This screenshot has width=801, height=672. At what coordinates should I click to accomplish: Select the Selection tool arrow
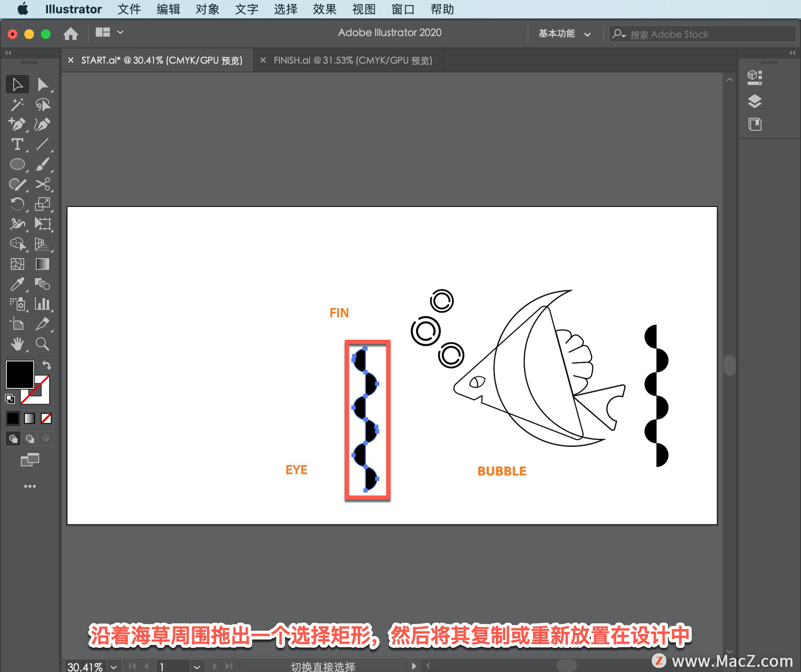[x=17, y=84]
